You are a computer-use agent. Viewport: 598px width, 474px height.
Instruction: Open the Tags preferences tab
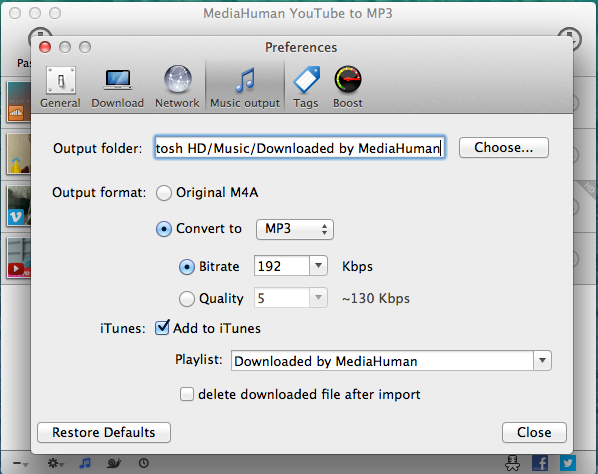tap(306, 87)
